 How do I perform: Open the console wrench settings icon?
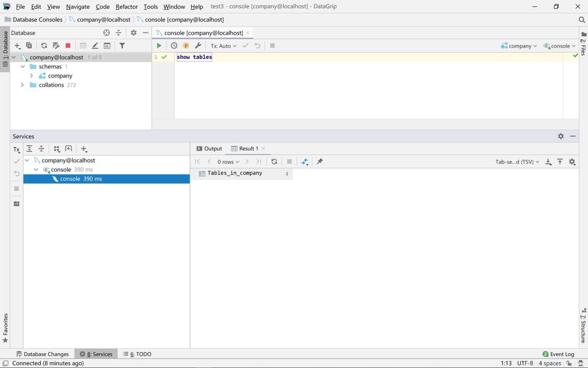click(x=198, y=46)
